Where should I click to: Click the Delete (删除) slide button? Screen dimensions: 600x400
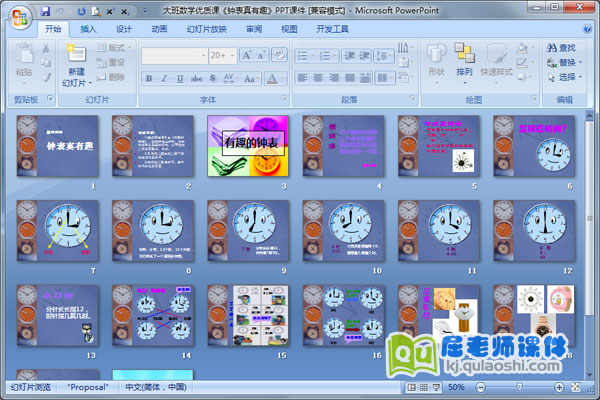[112, 77]
